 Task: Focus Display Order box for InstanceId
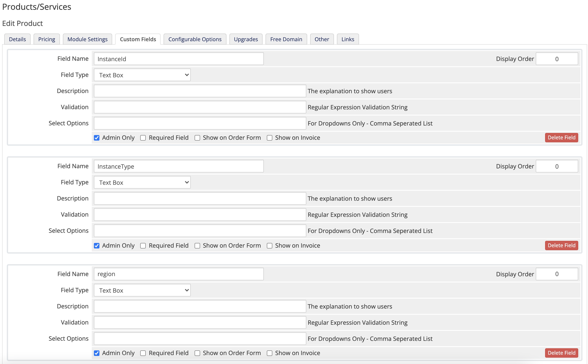[x=557, y=59]
